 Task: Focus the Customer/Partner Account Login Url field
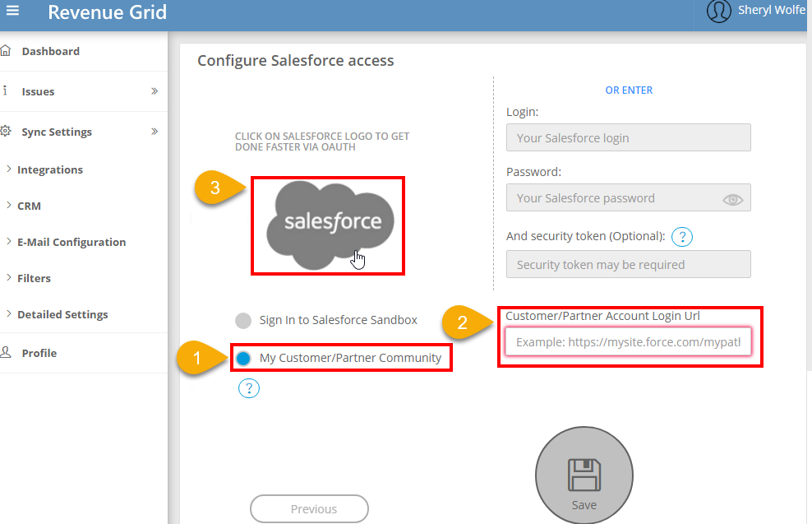(x=628, y=341)
